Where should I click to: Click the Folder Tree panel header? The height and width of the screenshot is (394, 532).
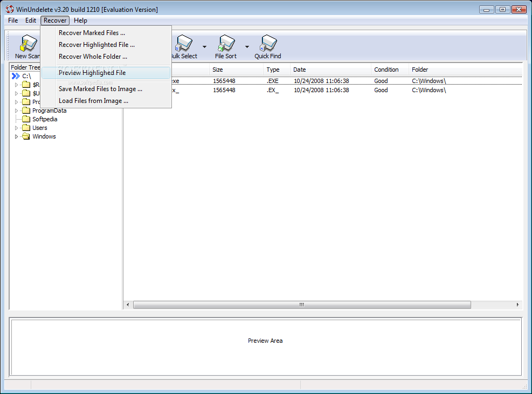pos(25,67)
